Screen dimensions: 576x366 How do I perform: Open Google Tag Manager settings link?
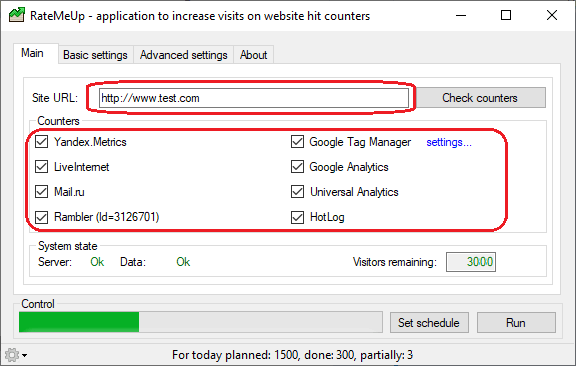pos(449,142)
